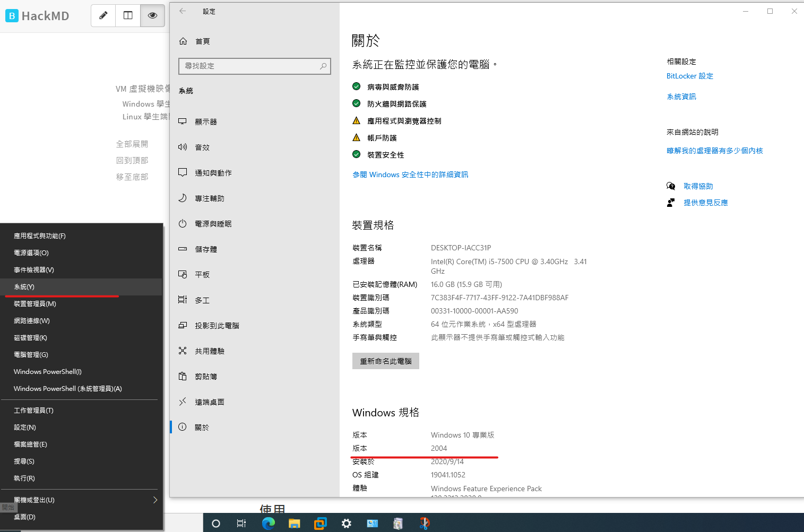Go back with the Settings back arrow

(183, 11)
